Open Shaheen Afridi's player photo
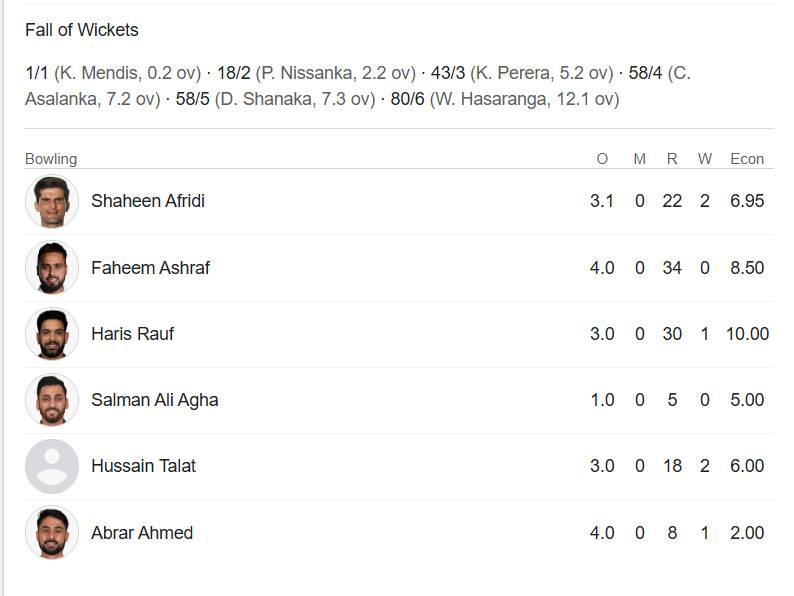 (x=52, y=202)
